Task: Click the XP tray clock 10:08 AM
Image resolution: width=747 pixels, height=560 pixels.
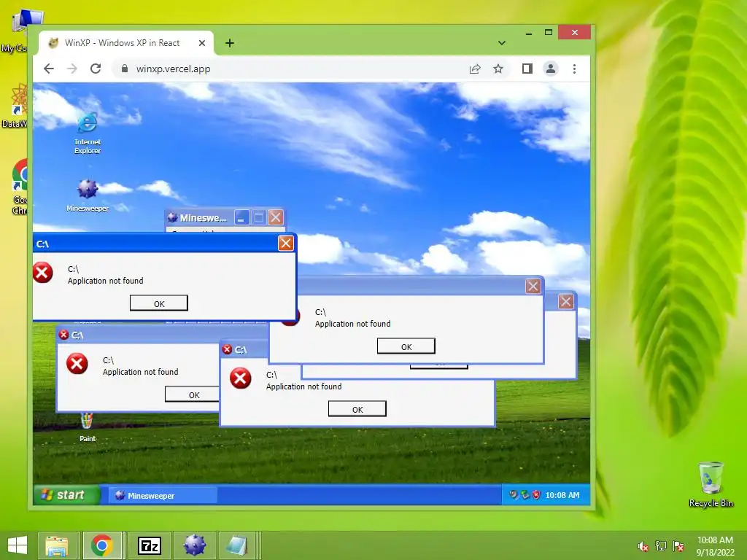Action: click(x=562, y=495)
